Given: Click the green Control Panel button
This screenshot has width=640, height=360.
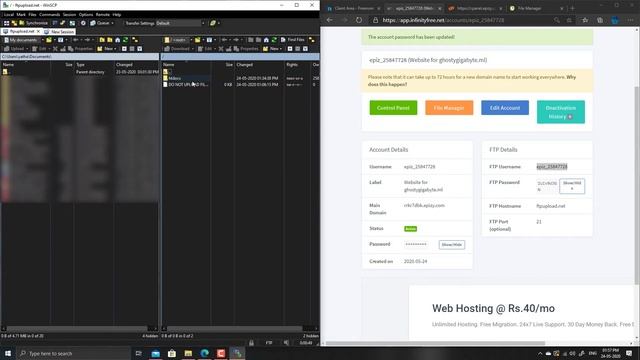Looking at the screenshot, I should (x=393, y=108).
